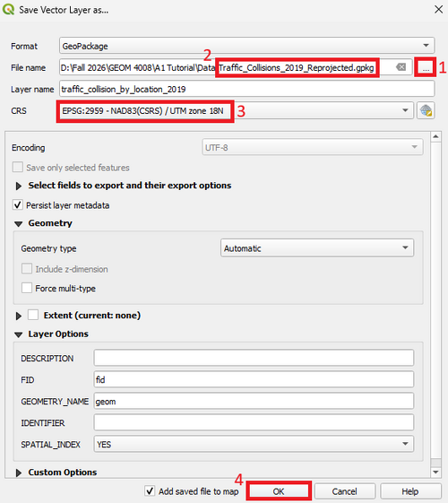
Task: Click the Cancel button
Action: (x=344, y=491)
